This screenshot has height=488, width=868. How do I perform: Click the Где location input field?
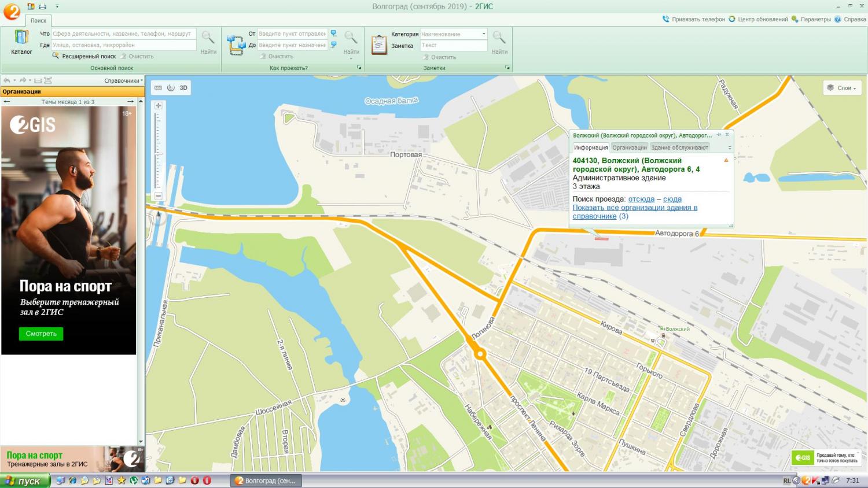[124, 45]
